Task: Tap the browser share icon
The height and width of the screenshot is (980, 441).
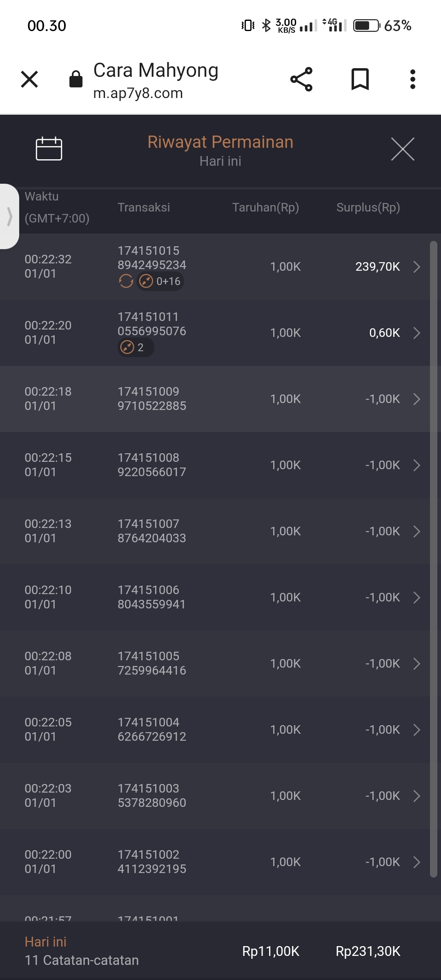Action: click(x=301, y=79)
